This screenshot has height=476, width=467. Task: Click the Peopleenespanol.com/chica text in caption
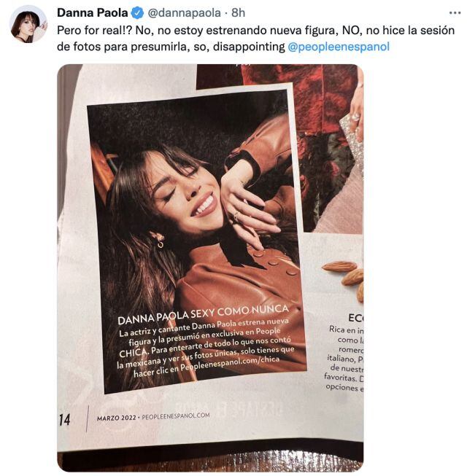point(230,364)
